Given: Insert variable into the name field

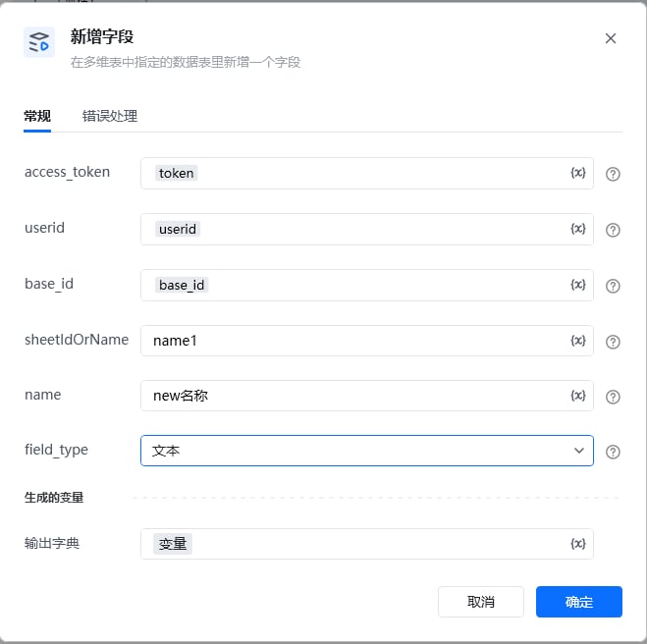Looking at the screenshot, I should pos(578,396).
